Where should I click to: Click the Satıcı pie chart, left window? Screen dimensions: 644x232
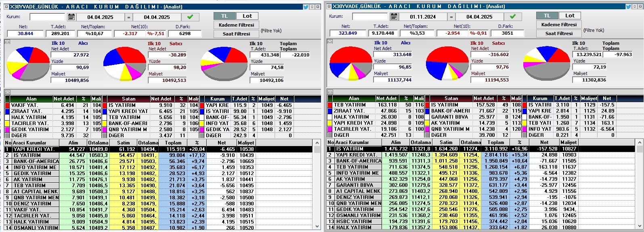click(124, 64)
